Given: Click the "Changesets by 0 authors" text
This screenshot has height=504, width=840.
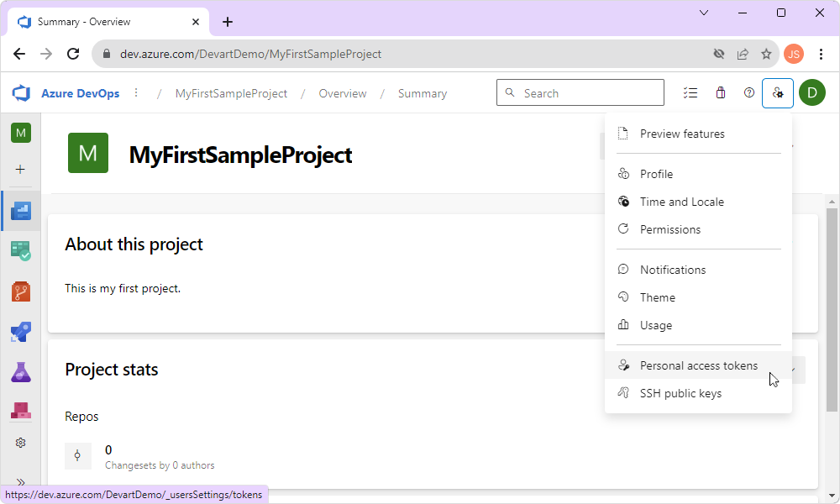Looking at the screenshot, I should 160,465.
